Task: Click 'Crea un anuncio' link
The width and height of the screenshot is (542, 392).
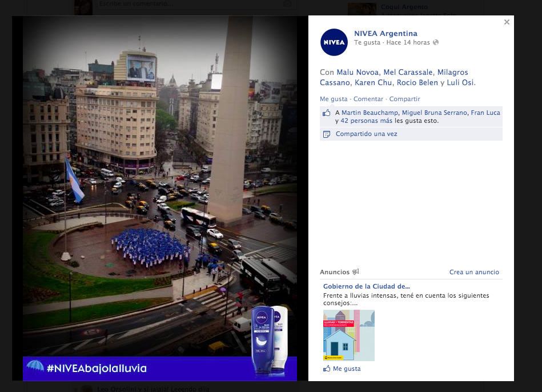Action: 474,273
